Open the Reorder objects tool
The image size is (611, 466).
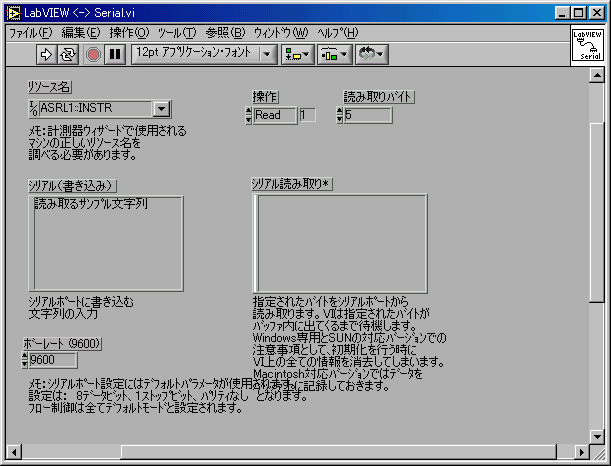click(x=371, y=54)
